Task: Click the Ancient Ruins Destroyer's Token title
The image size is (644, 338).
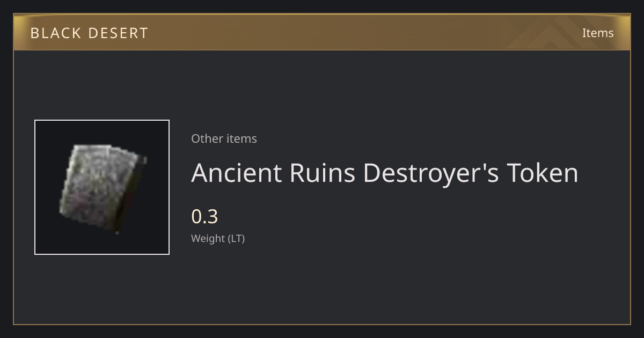Action: [385, 173]
